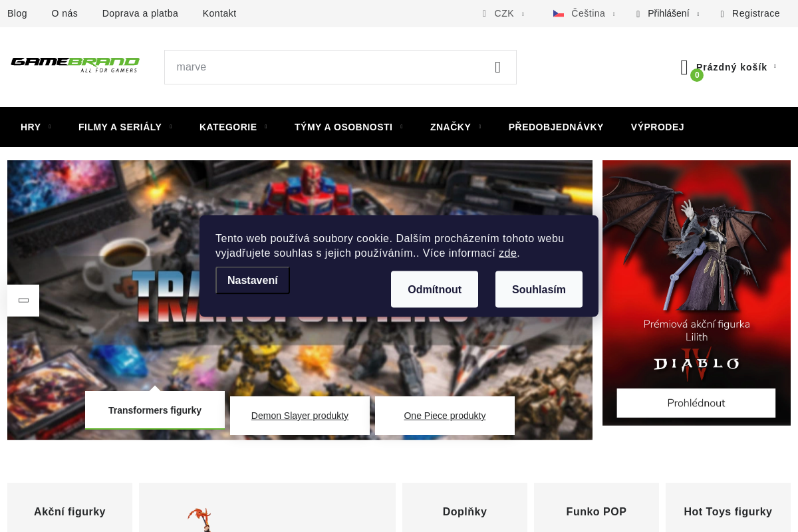Screen dimensions: 798x532
Task: Select the One Piece produkty tab
Action: point(445,416)
